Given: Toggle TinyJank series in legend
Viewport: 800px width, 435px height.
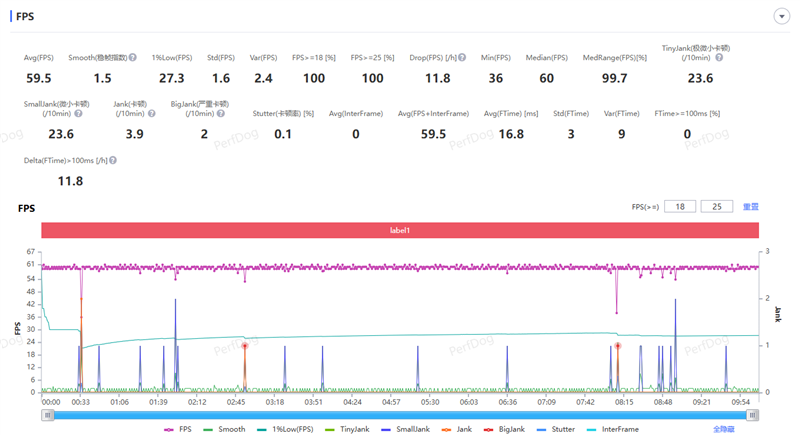Looking at the screenshot, I should [x=347, y=429].
